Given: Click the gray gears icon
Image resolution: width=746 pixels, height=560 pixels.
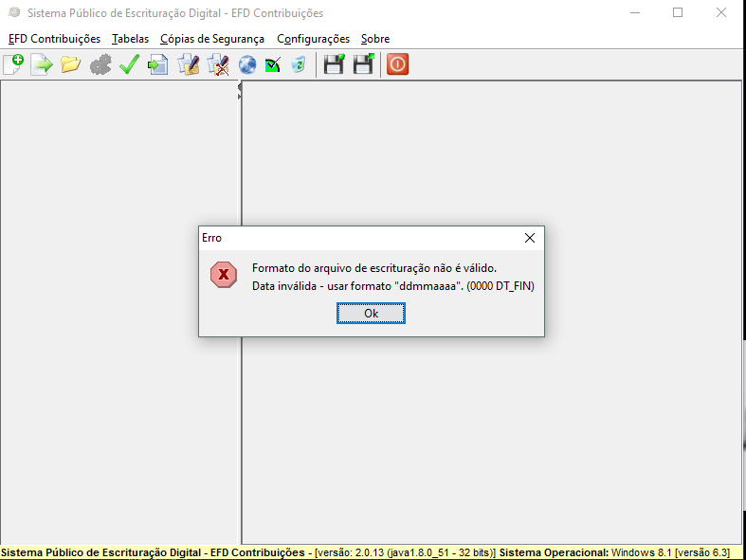Looking at the screenshot, I should [100, 64].
